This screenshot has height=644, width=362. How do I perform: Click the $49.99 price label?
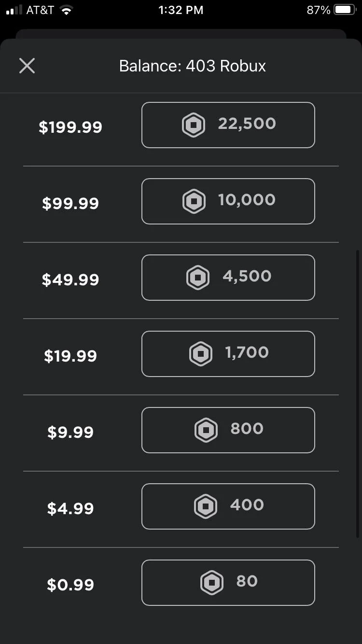[x=70, y=280]
